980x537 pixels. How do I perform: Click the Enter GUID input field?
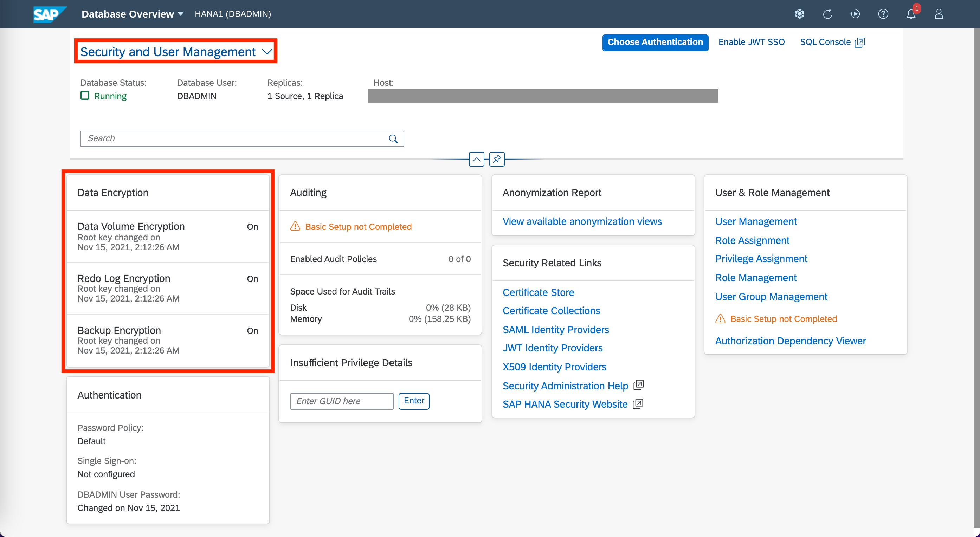[341, 401]
